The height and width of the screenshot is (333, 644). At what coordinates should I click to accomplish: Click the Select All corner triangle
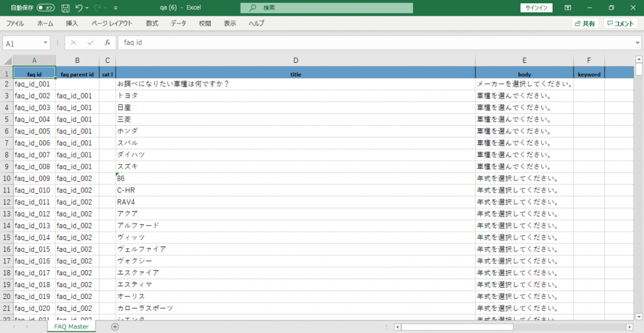pyautogui.click(x=8, y=61)
